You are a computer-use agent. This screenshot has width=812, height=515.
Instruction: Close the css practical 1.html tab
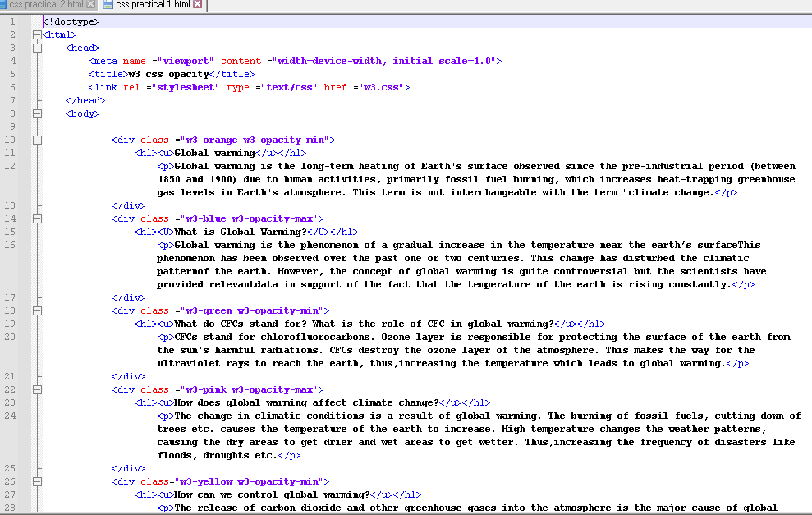(198, 5)
